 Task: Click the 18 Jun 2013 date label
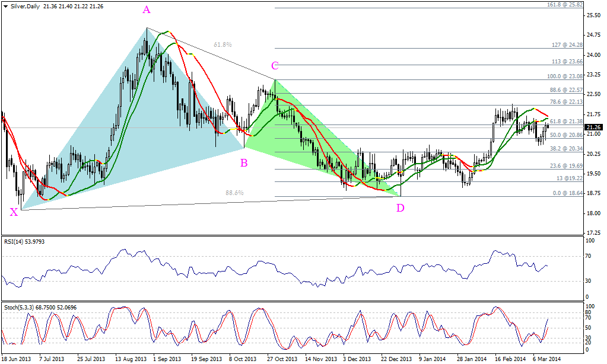click(16, 359)
